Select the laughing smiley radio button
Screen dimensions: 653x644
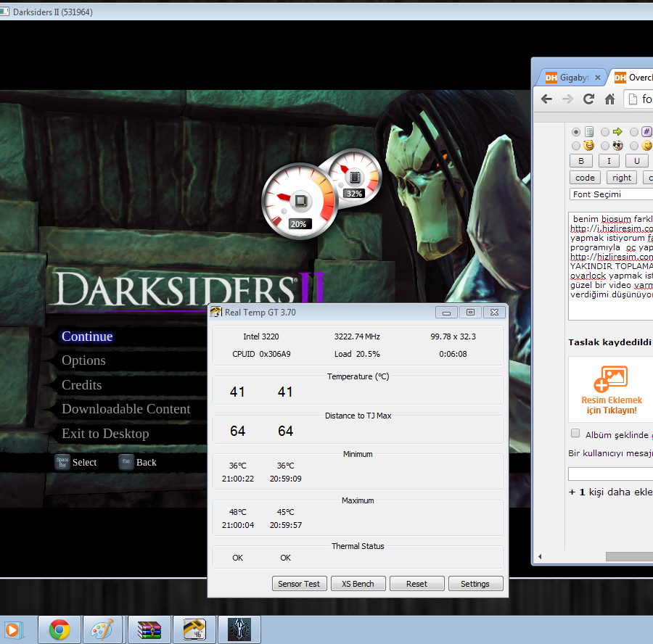coord(576,146)
